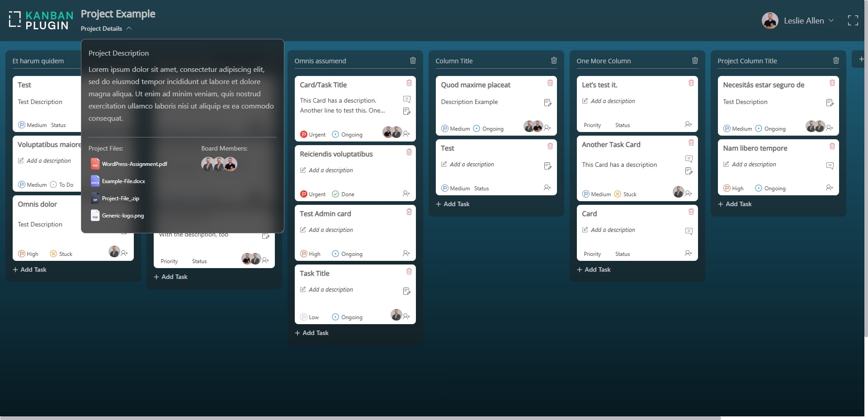Image resolution: width=868 pixels, height=420 pixels.
Task: Collapse the Project Details panel
Action: click(129, 28)
